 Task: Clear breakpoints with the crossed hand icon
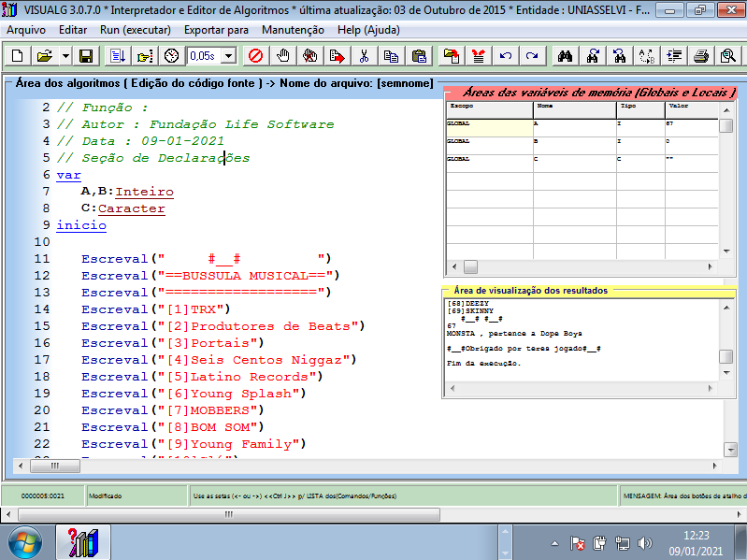(x=310, y=56)
